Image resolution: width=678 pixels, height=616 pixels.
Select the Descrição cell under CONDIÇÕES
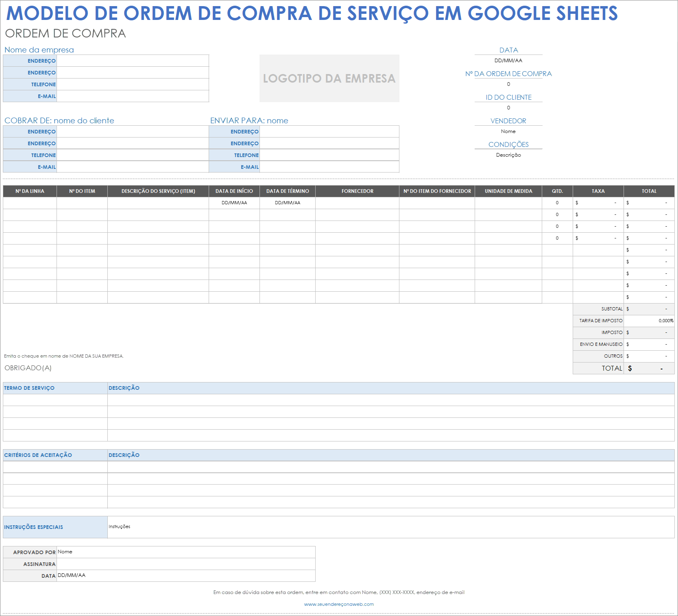(x=508, y=155)
